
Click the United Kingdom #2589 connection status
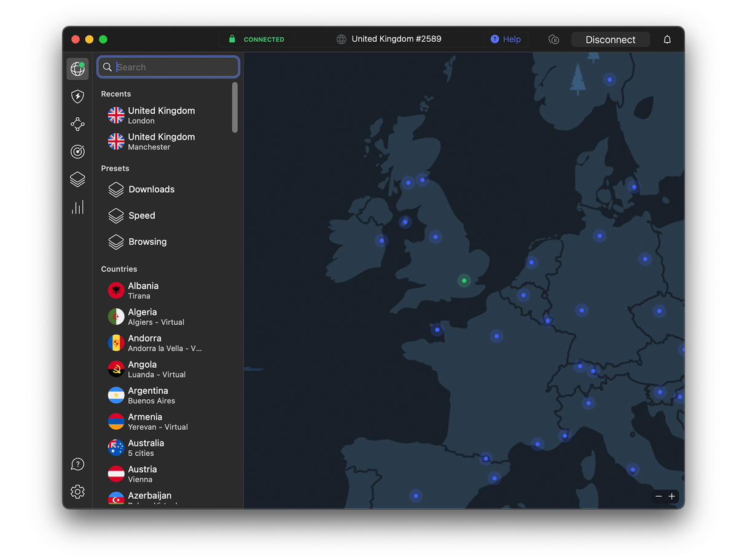(396, 39)
